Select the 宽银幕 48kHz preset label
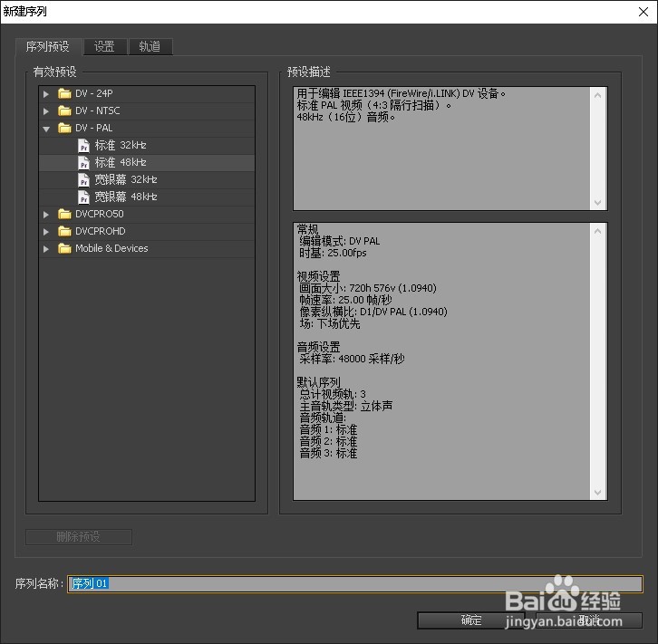 [x=126, y=197]
